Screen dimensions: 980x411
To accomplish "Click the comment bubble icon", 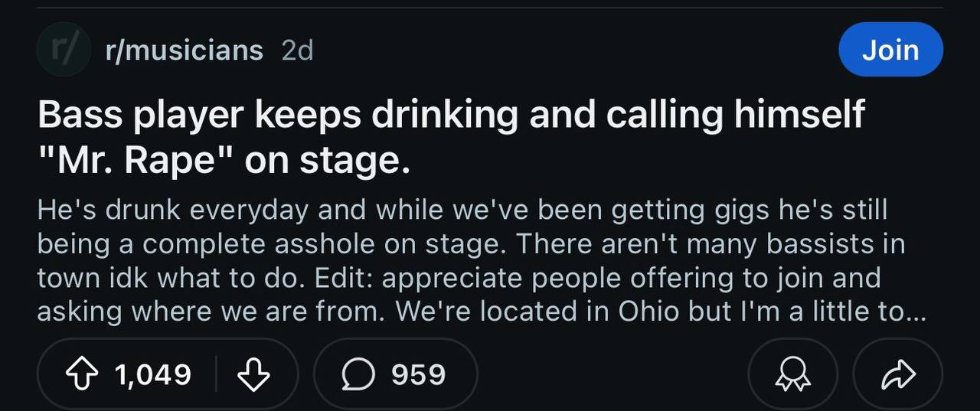I will pos(358,374).
